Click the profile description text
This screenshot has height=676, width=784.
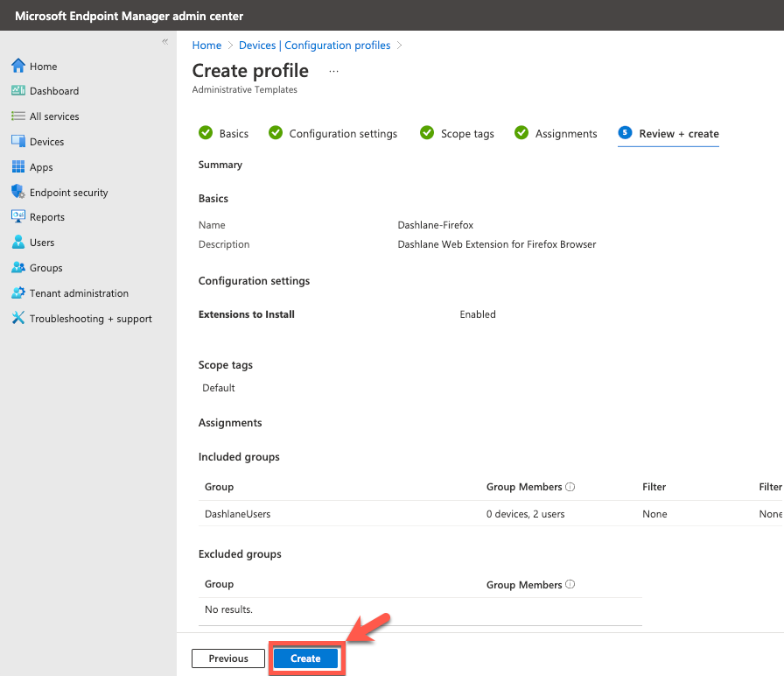click(497, 244)
